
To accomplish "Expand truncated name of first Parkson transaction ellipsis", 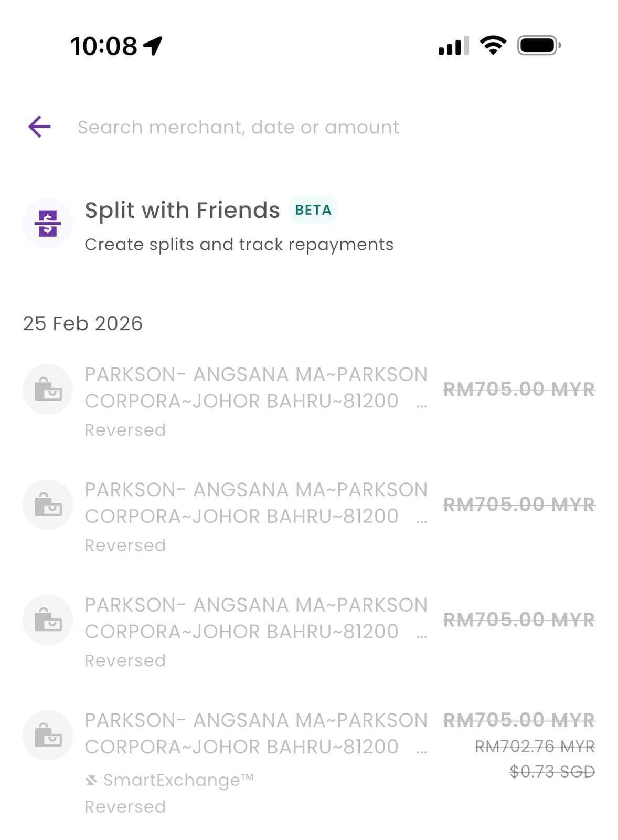I will tap(422, 405).
